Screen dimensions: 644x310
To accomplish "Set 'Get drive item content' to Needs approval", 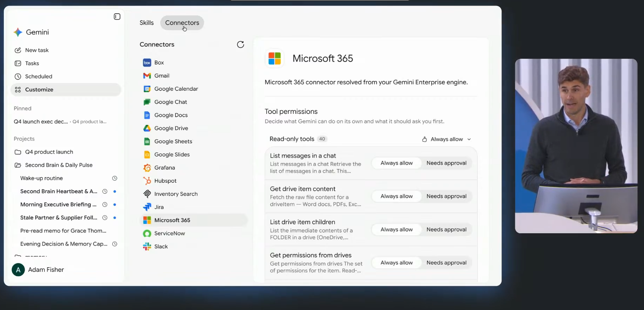I will click(x=446, y=197).
